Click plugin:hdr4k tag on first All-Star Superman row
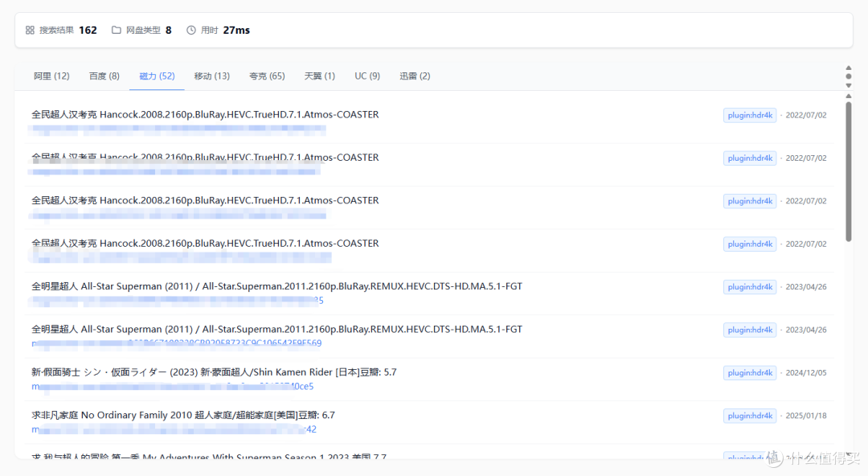This screenshot has height=476, width=868. [750, 287]
